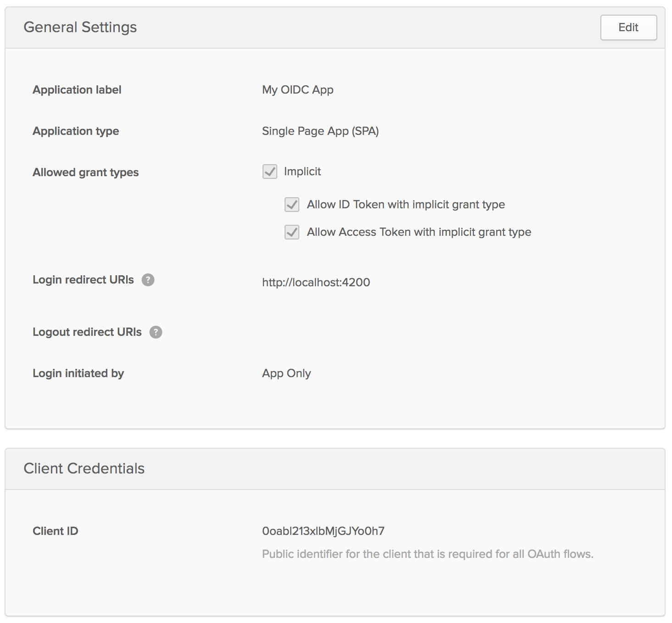Viewport: 672px width, 623px height.
Task: Click the Application type field name
Action: (76, 131)
